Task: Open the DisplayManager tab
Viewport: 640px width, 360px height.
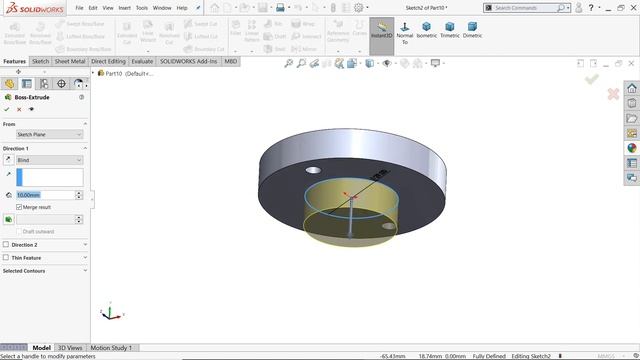Action: [x=78, y=84]
